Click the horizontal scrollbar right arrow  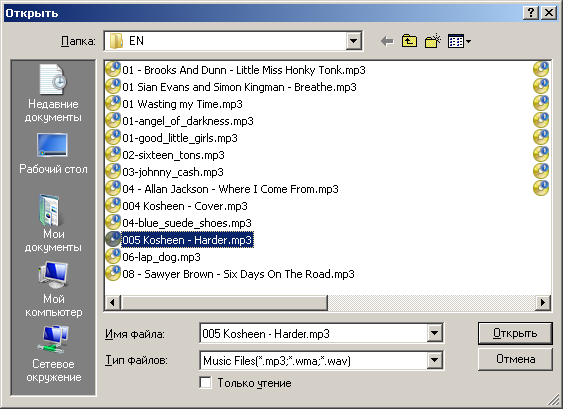[x=543, y=302]
